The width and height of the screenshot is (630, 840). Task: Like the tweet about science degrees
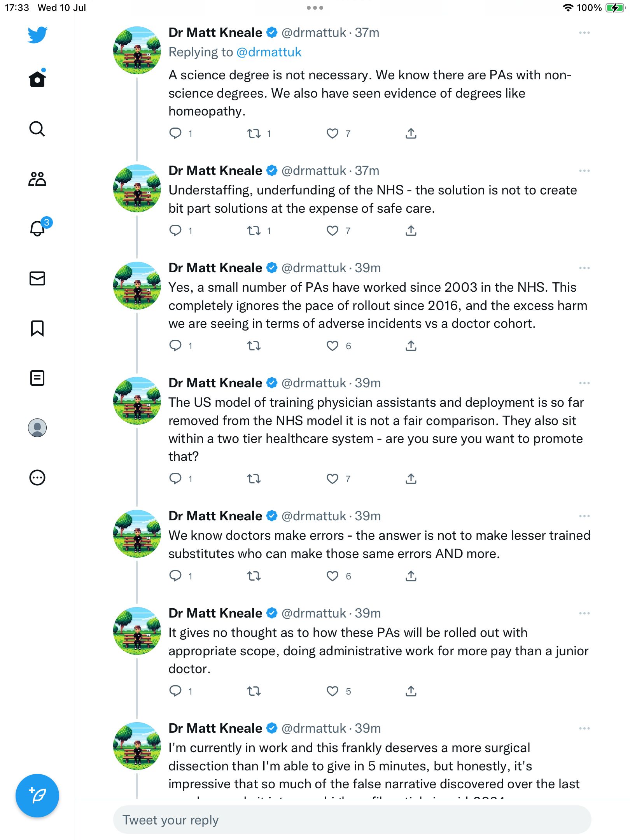coord(332,134)
